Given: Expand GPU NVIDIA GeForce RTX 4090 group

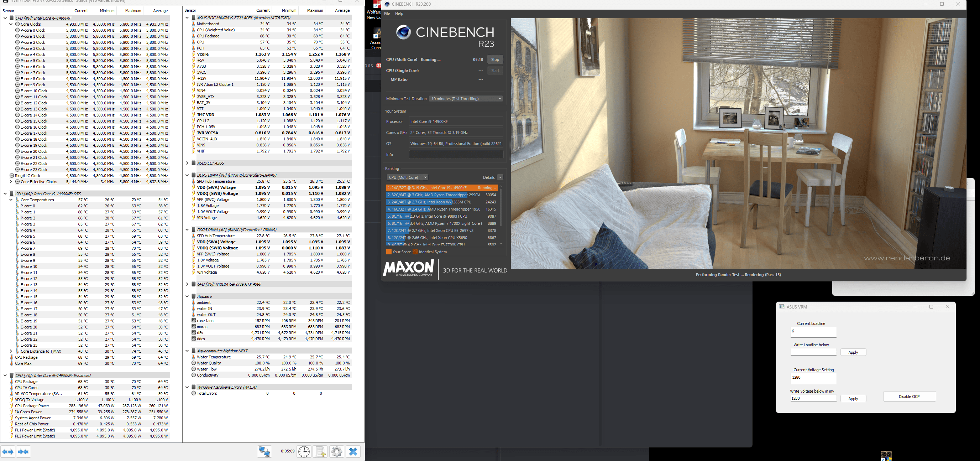Looking at the screenshot, I should tap(187, 284).
